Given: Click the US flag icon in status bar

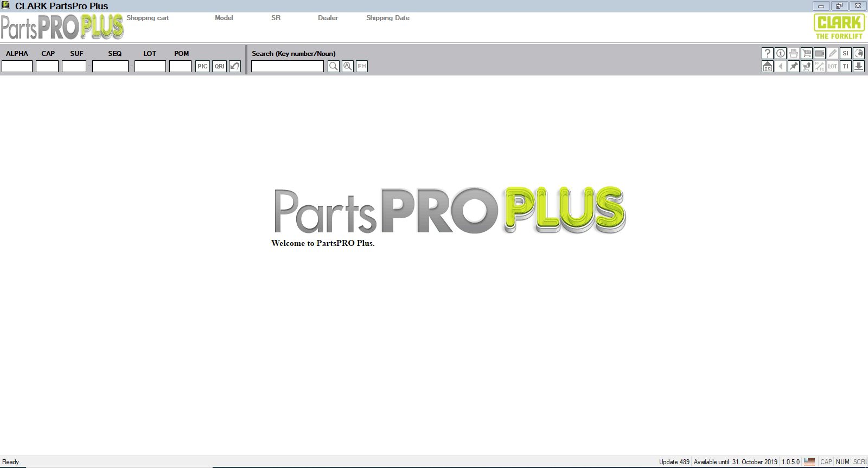Looking at the screenshot, I should pyautogui.click(x=809, y=462).
